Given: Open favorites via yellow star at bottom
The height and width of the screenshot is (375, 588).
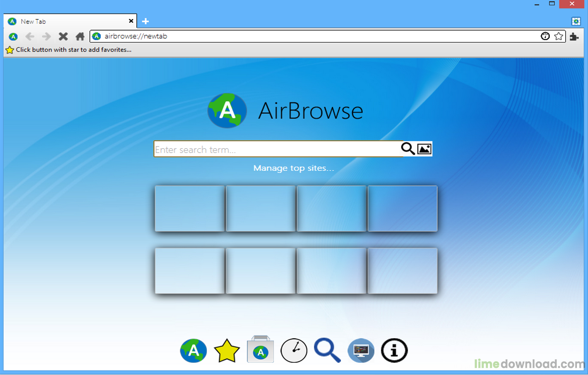Looking at the screenshot, I should (x=227, y=351).
